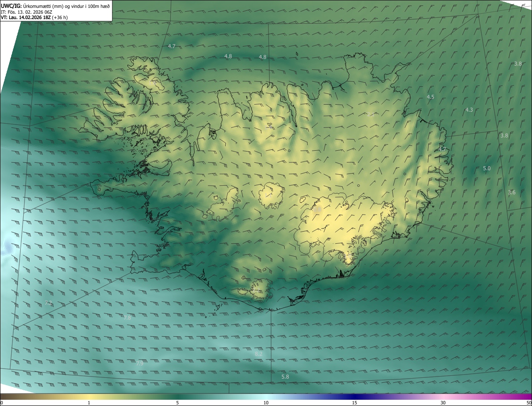The height and width of the screenshot is (406, 532).
Task: Click the colour scale tick label '1'
Action: pyautogui.click(x=89, y=403)
